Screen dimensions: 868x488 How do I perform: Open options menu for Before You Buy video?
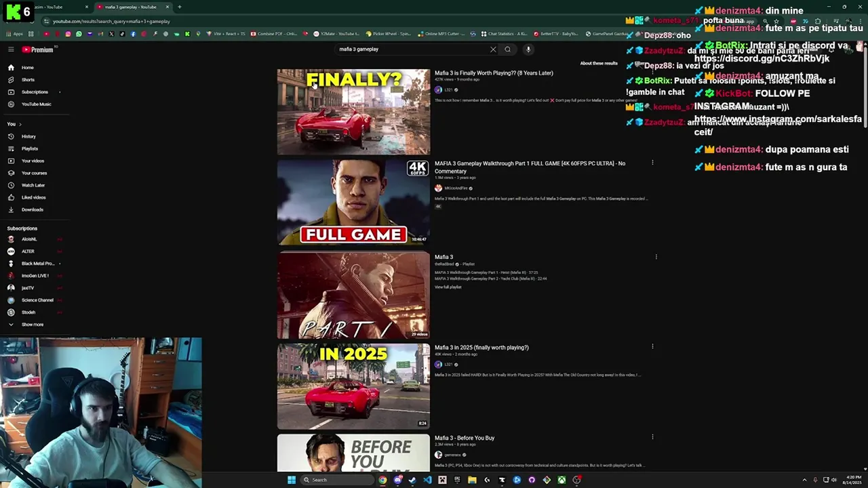[652, 437]
